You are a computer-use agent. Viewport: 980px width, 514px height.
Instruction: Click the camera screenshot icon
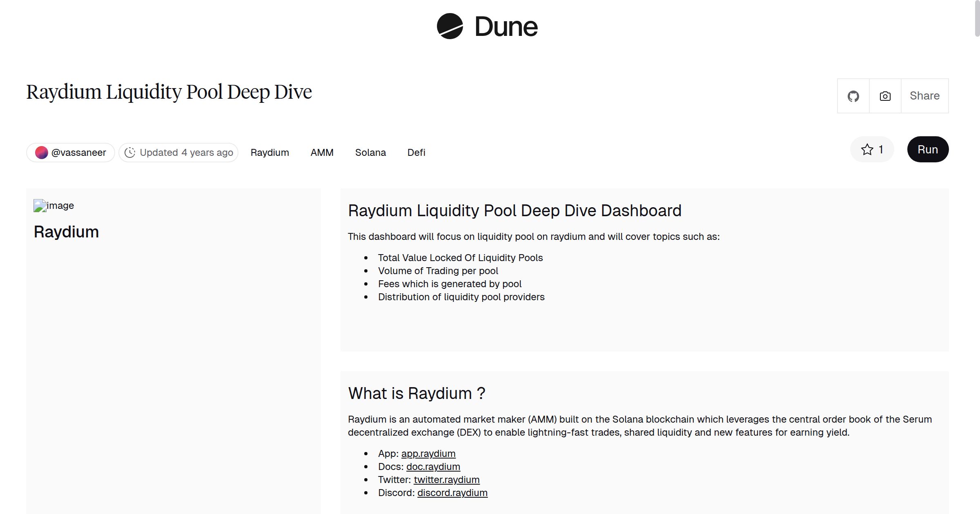(x=884, y=96)
